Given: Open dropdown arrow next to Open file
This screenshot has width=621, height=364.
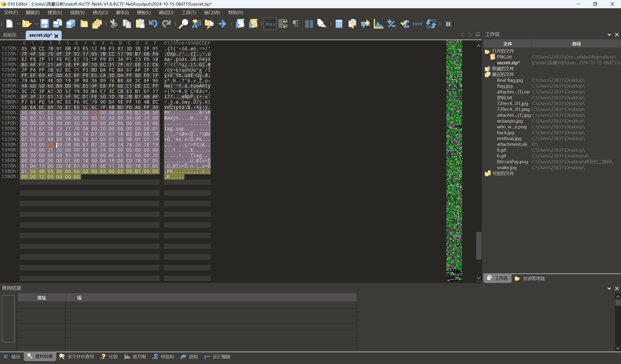Looking at the screenshot, I should pos(36,24).
